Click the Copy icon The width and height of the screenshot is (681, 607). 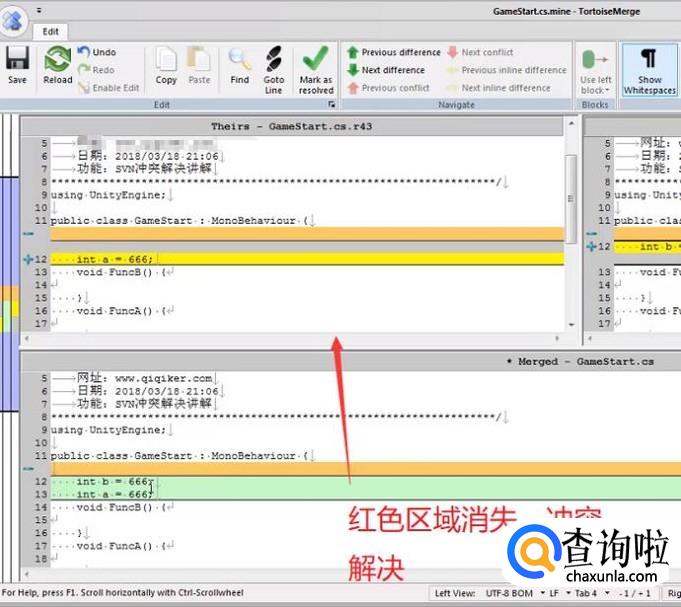tap(166, 65)
